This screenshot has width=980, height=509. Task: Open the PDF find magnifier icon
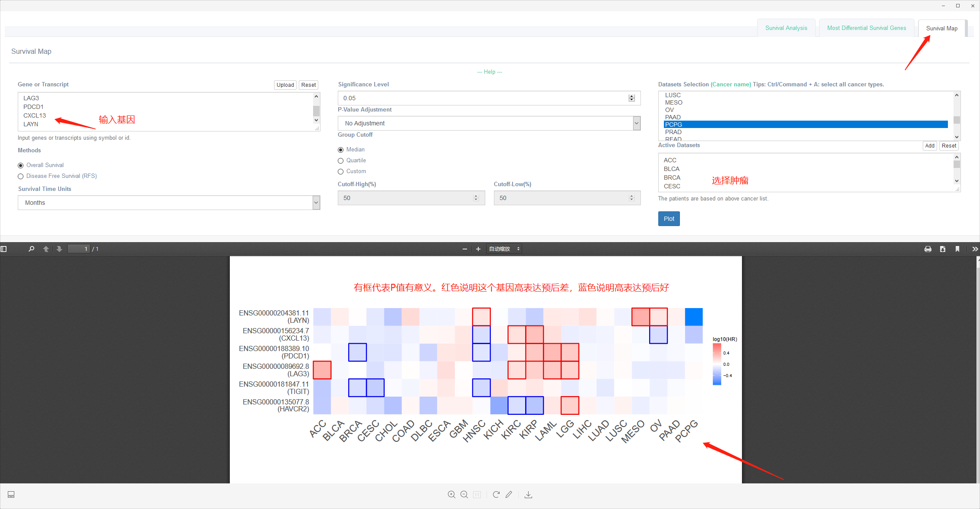[x=31, y=249]
